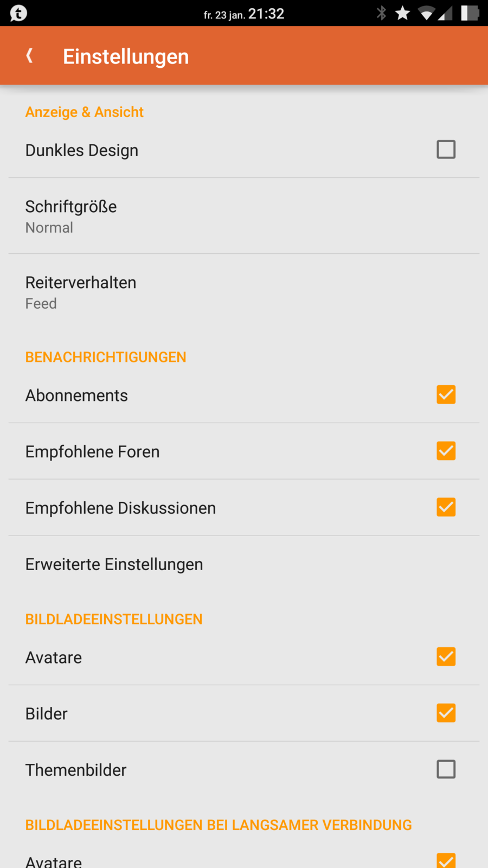Tap the back arrow in header
The image size is (488, 868).
pyautogui.click(x=30, y=55)
